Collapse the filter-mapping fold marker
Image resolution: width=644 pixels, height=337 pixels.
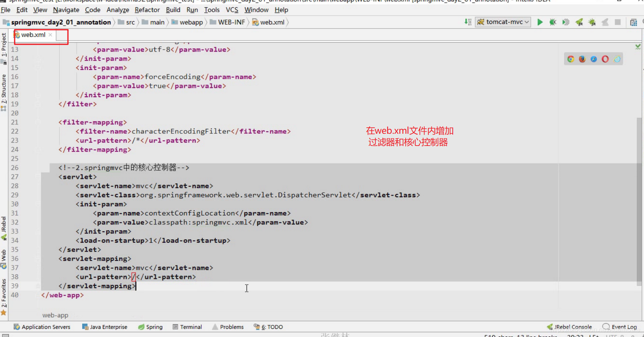[x=38, y=122]
